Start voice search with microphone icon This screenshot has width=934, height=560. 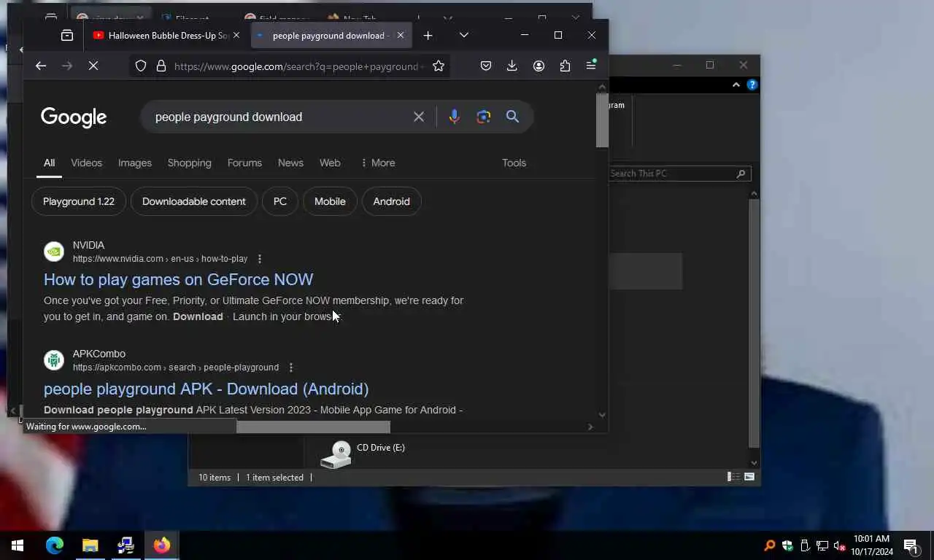455,117
